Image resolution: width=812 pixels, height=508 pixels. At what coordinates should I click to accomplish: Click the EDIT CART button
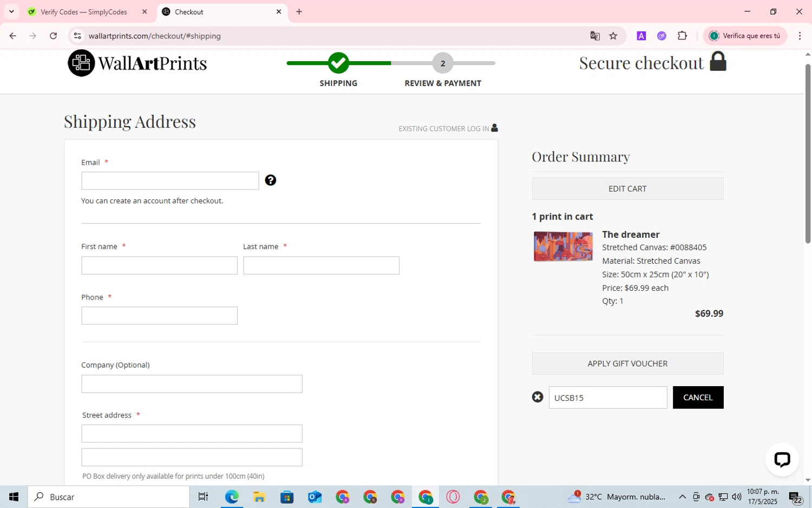pyautogui.click(x=627, y=188)
